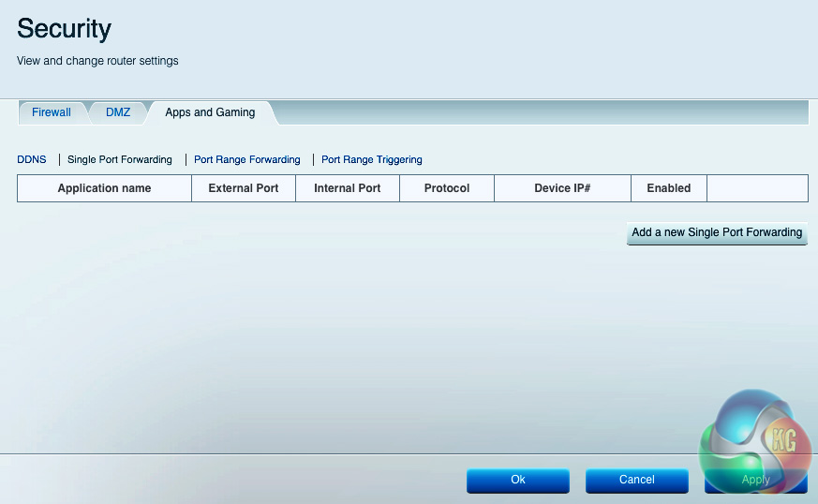Image resolution: width=818 pixels, height=504 pixels.
Task: Click the Security page heading
Action: coord(64,29)
